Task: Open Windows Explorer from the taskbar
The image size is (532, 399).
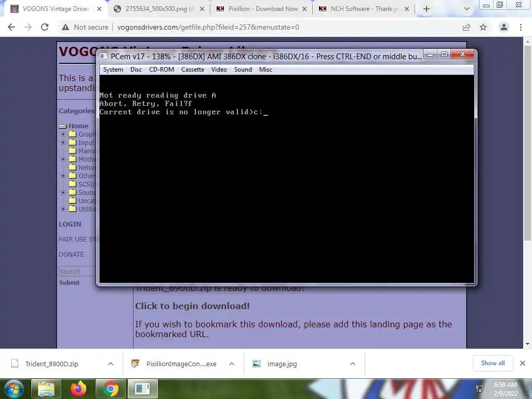Action: pos(46,389)
